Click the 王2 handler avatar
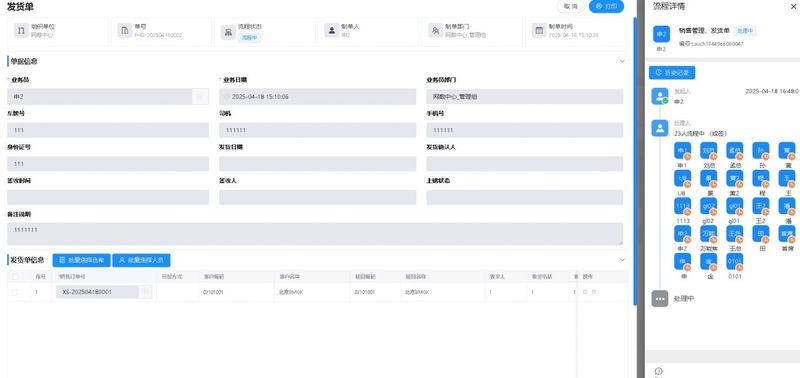The width and height of the screenshot is (800, 378). click(761, 206)
